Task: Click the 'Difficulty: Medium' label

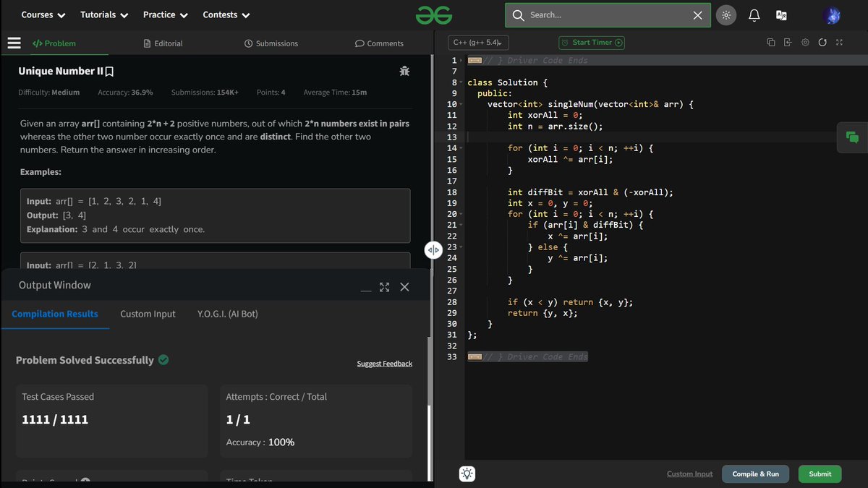Action: [x=49, y=93]
